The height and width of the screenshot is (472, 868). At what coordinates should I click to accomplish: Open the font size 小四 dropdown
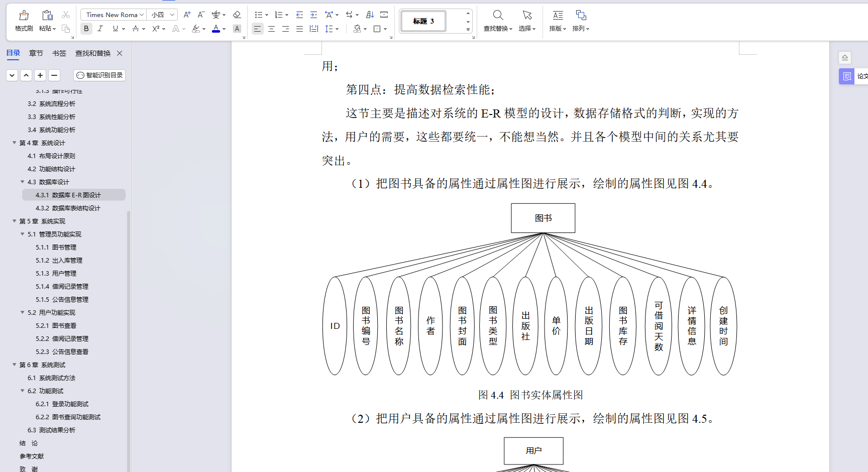tap(173, 15)
